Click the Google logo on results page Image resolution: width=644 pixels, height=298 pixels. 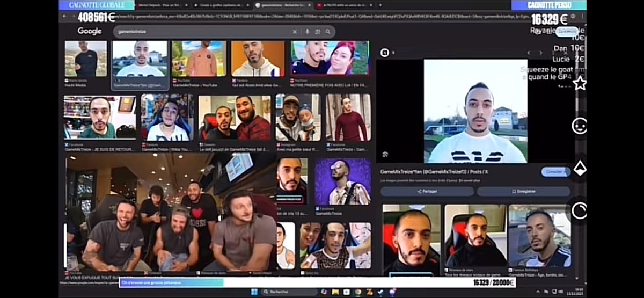click(x=90, y=31)
